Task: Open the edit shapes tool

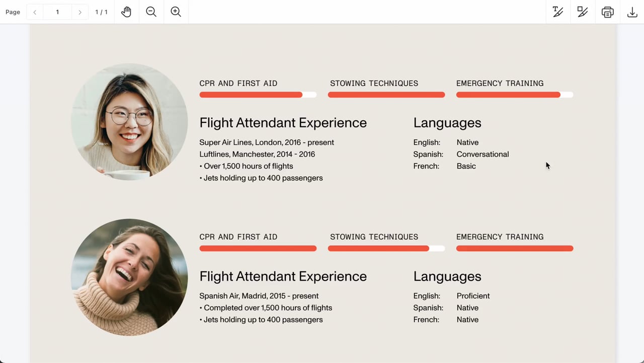Action: (583, 12)
